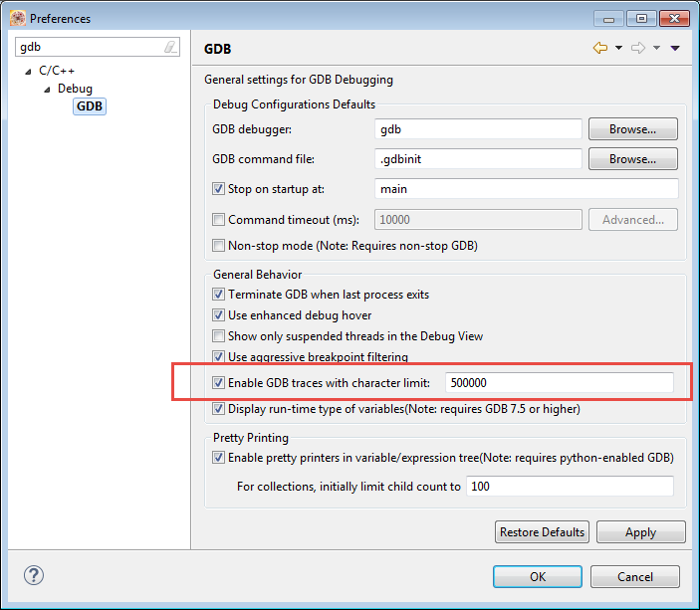The width and height of the screenshot is (700, 610).
Task: Enable the Command timeout (ms) checkbox
Action: pos(218,220)
